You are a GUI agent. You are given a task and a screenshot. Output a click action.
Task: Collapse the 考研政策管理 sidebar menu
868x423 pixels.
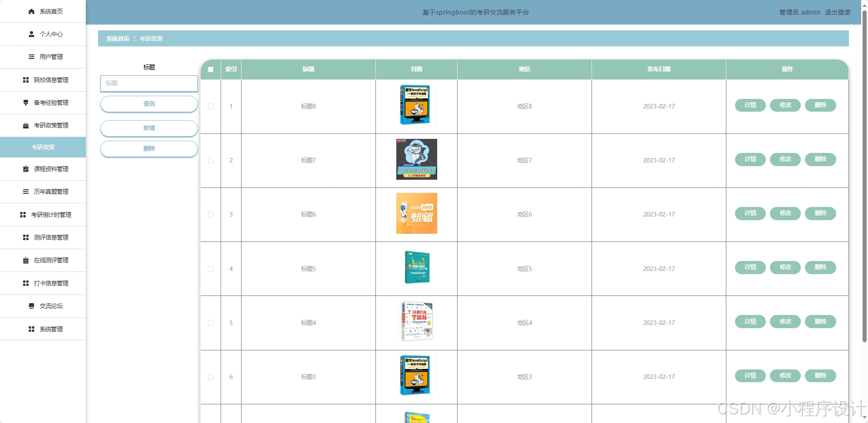(43, 125)
